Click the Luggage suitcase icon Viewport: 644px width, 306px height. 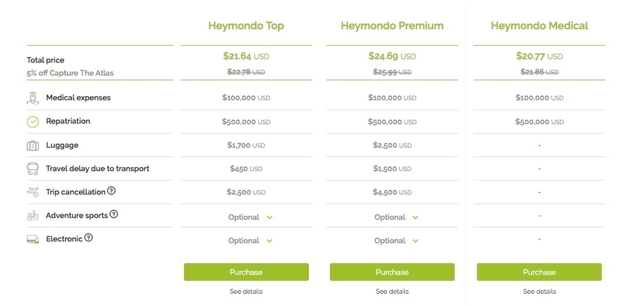[33, 145]
